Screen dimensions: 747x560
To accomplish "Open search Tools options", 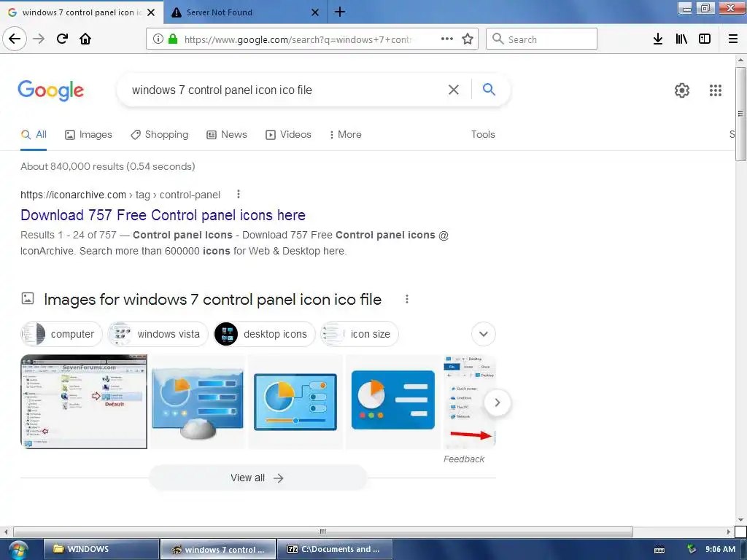I will pyautogui.click(x=483, y=135).
